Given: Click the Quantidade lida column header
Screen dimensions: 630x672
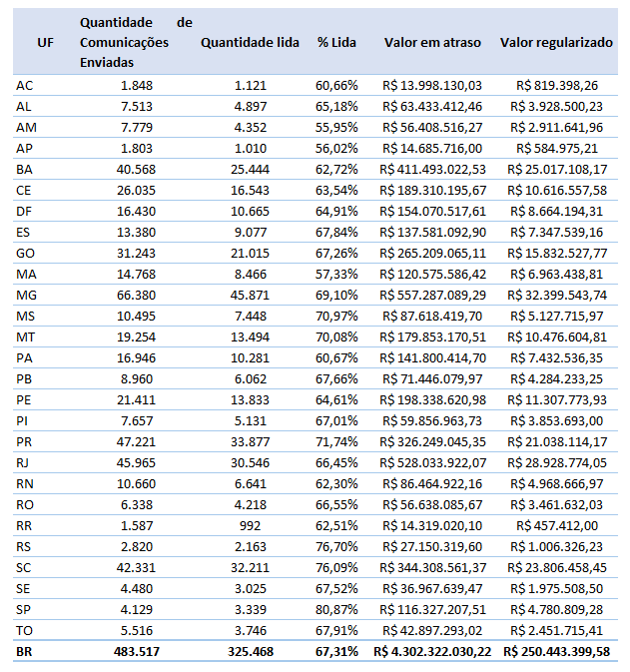Looking at the screenshot, I should (250, 42).
